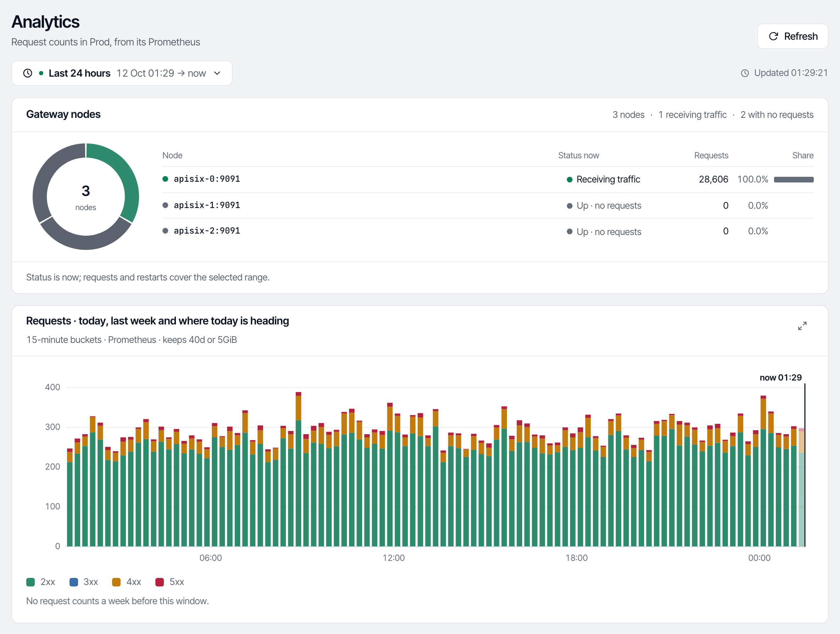Select the apisix-1:9091 node row
The width and height of the screenshot is (840, 634).
click(488, 205)
